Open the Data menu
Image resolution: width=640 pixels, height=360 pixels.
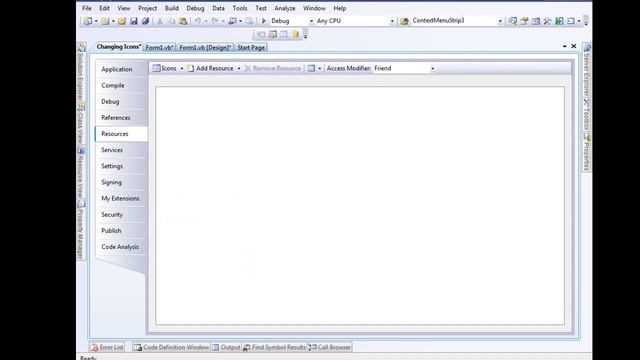tap(218, 8)
